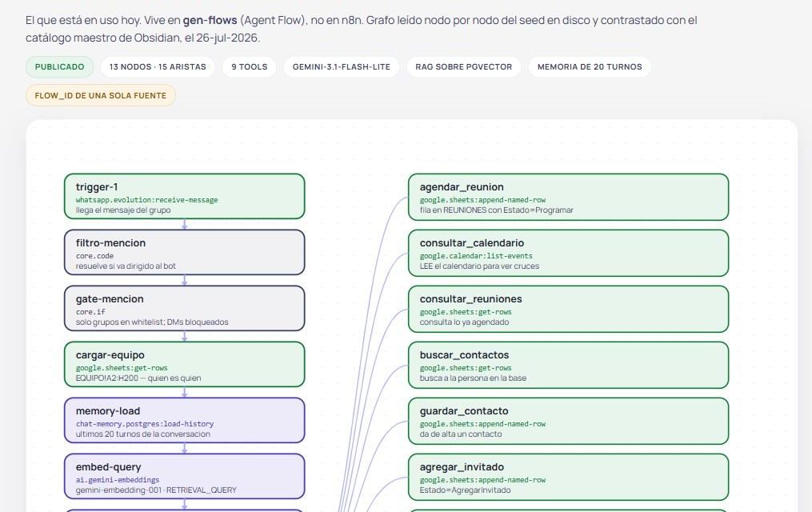
Task: Click the 9 TOOLS chip
Action: 249,66
